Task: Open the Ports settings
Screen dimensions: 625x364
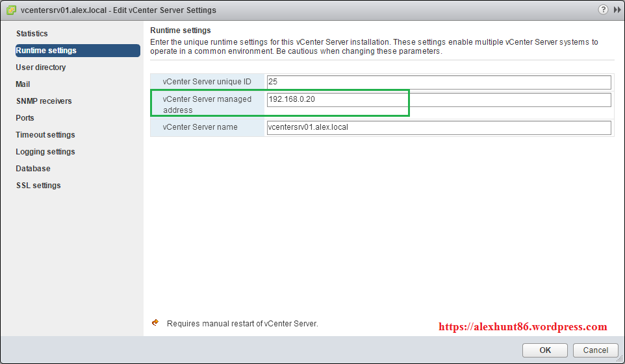Action: [x=25, y=118]
